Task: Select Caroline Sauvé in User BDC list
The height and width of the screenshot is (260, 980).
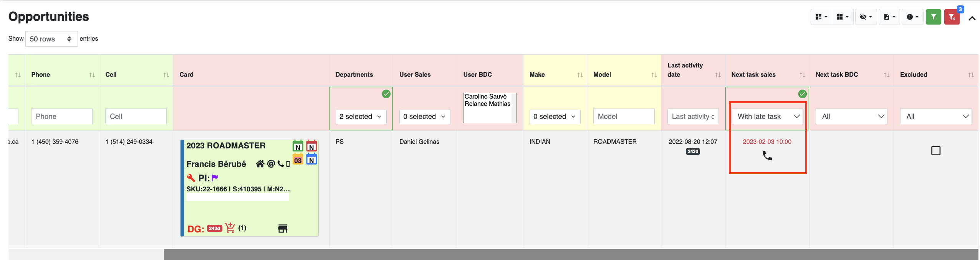Action: 485,97
